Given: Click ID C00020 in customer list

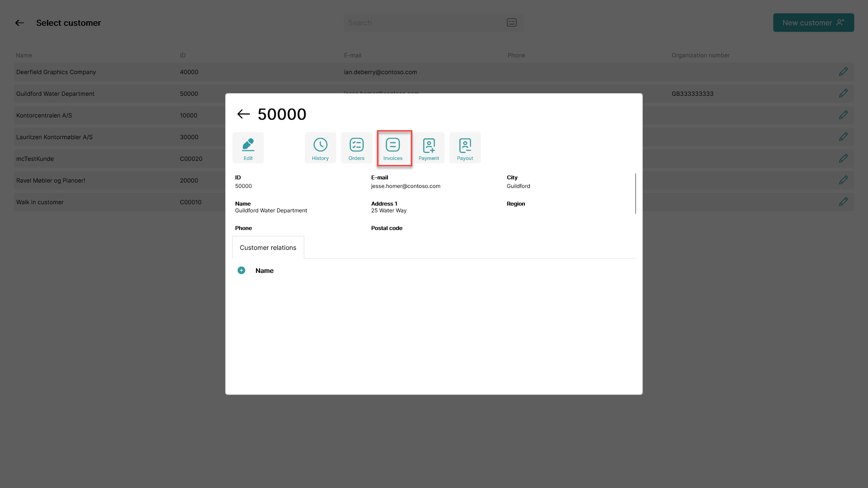Looking at the screenshot, I should pos(191,159).
